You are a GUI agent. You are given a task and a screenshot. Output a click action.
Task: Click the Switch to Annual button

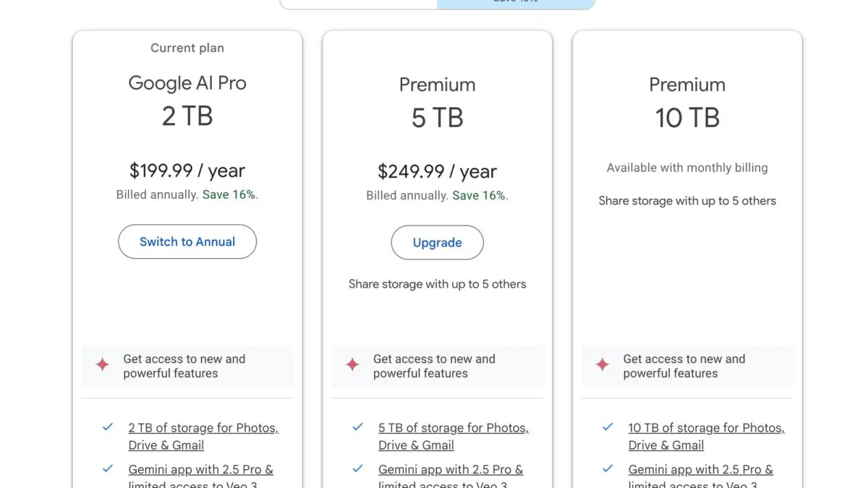(x=187, y=241)
